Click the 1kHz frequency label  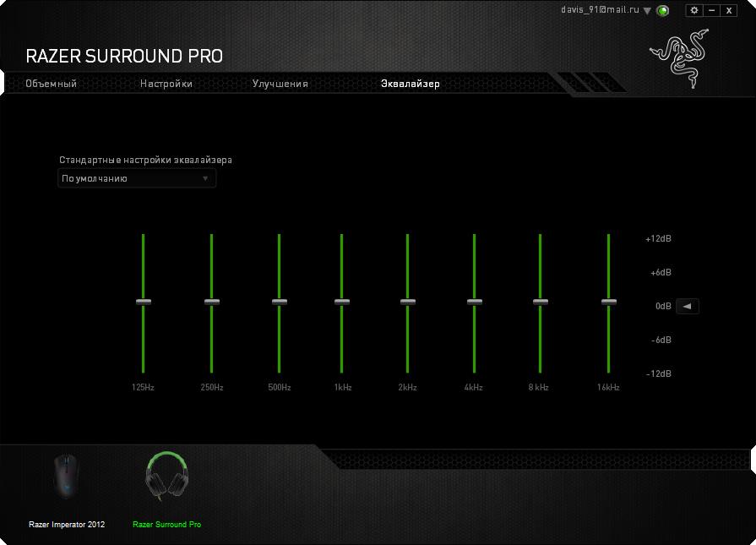343,387
